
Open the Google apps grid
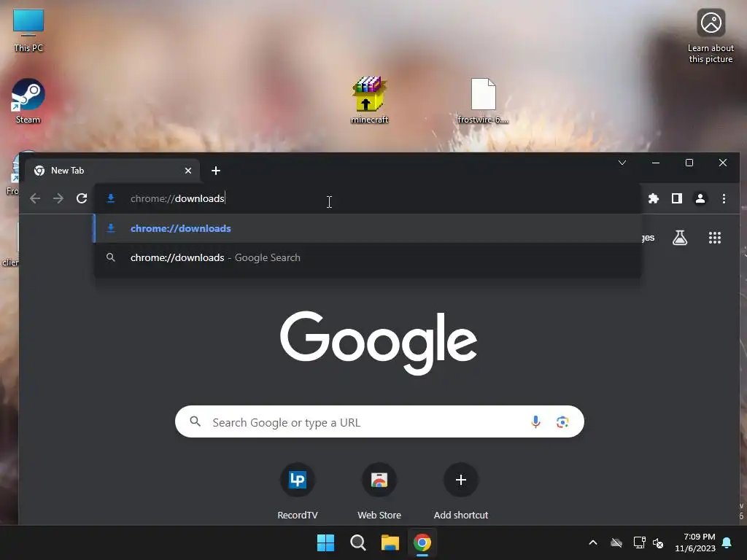tap(715, 238)
